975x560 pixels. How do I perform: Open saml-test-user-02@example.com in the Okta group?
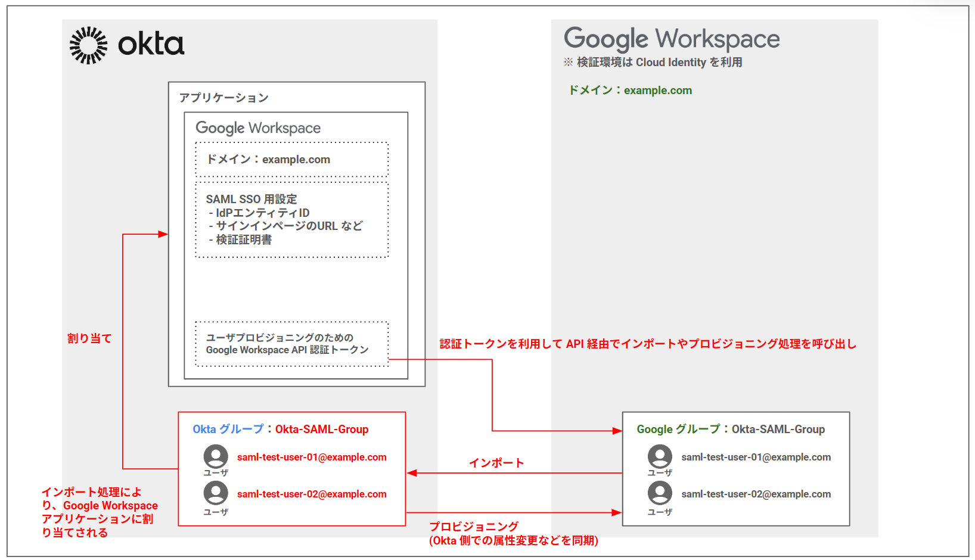tap(311, 494)
